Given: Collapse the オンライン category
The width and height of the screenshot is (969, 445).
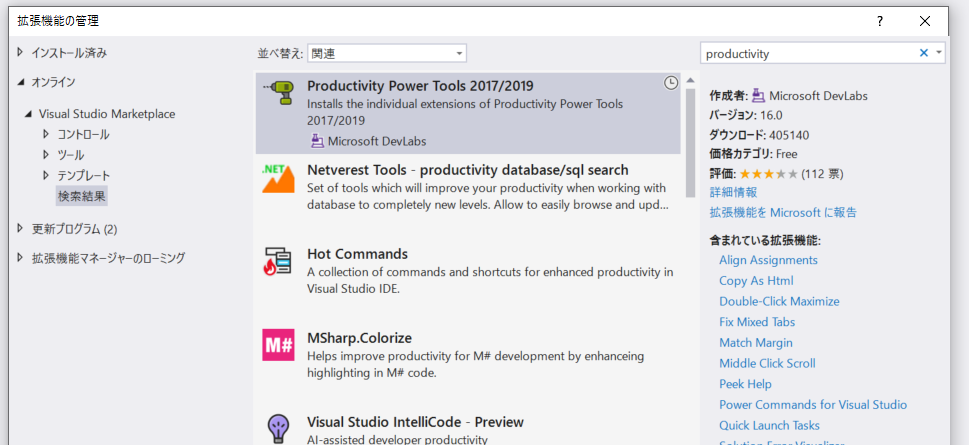Looking at the screenshot, I should coord(21,82).
